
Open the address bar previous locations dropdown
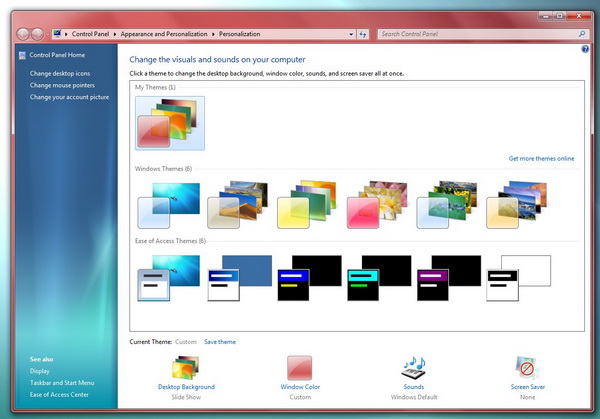click(x=350, y=34)
